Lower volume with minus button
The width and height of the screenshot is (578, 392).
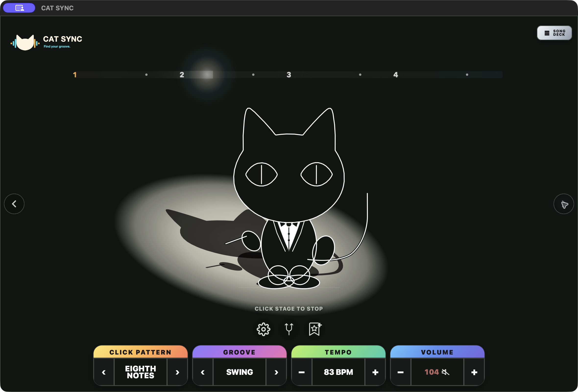tap(401, 372)
